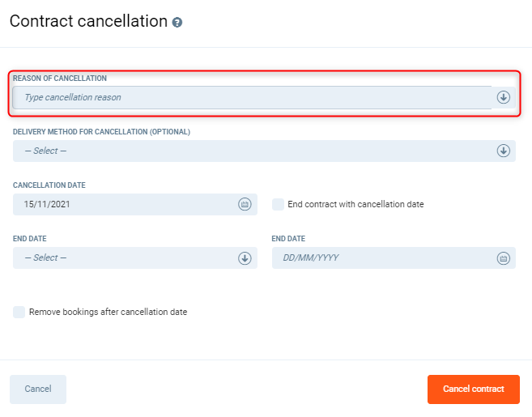Viewport: 532px width, 417px height.
Task: Open the End date Select dropdown
Action: tap(121, 257)
